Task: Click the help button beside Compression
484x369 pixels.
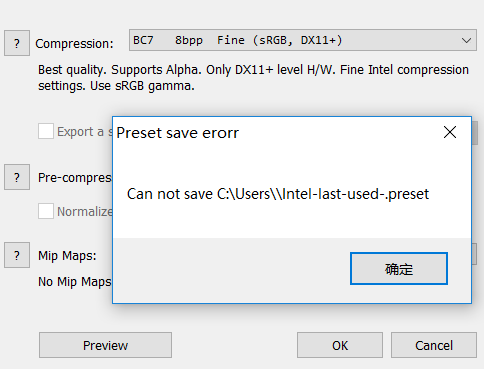Action: pyautogui.click(x=17, y=43)
